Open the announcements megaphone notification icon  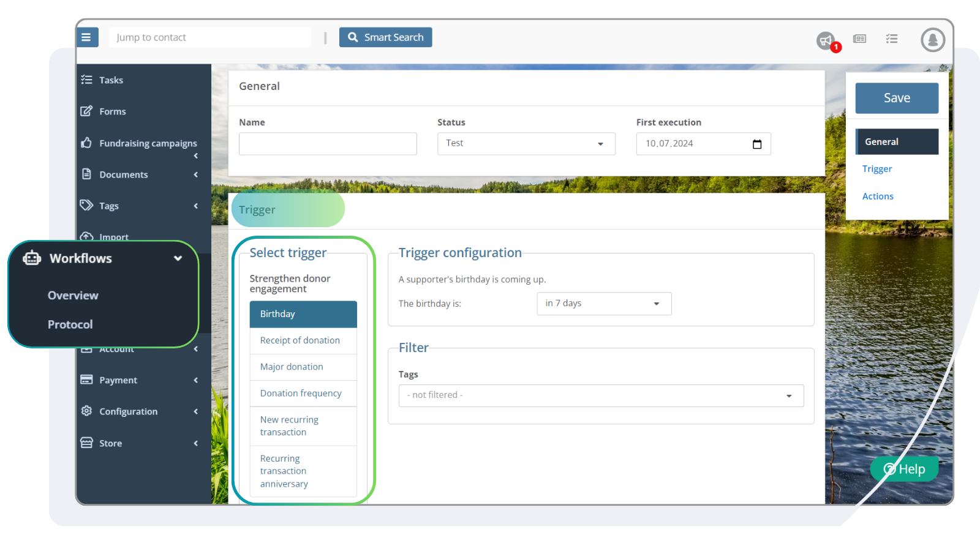826,38
